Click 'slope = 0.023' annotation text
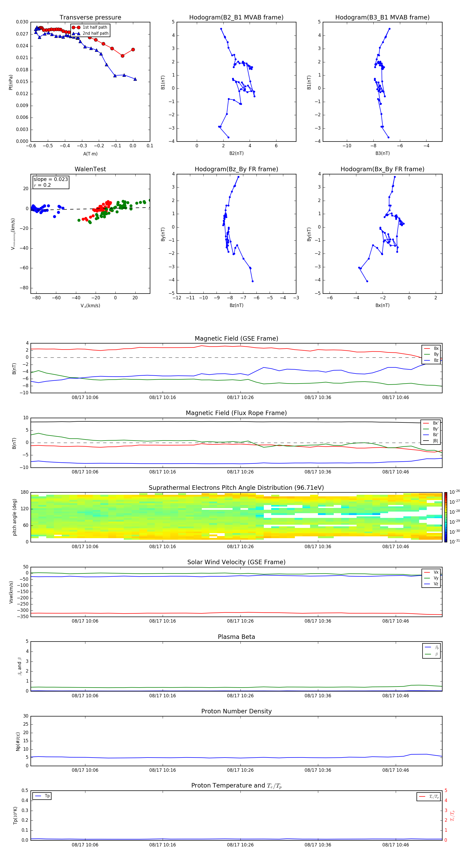This screenshot has width=473, height=868. pyautogui.click(x=51, y=179)
